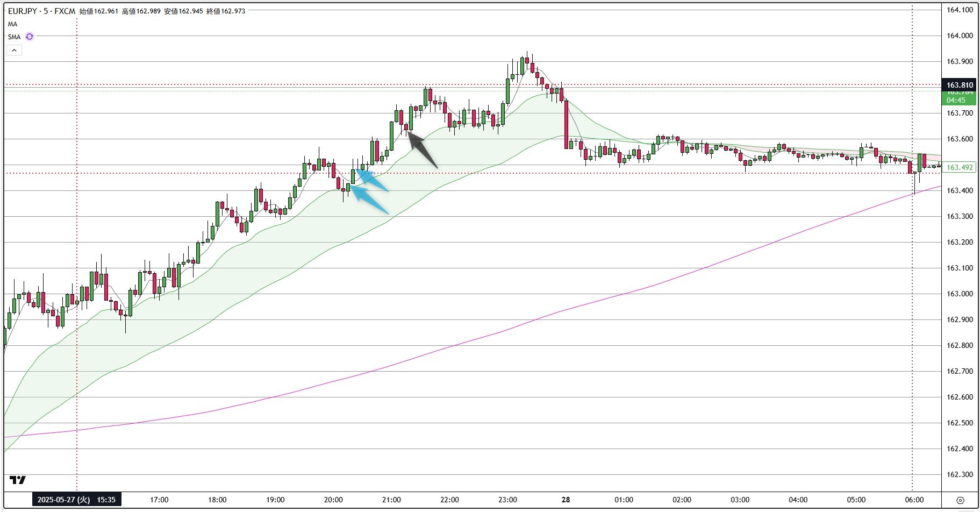Click the 21:00 time axis label
The image size is (980, 512).
pos(391,500)
